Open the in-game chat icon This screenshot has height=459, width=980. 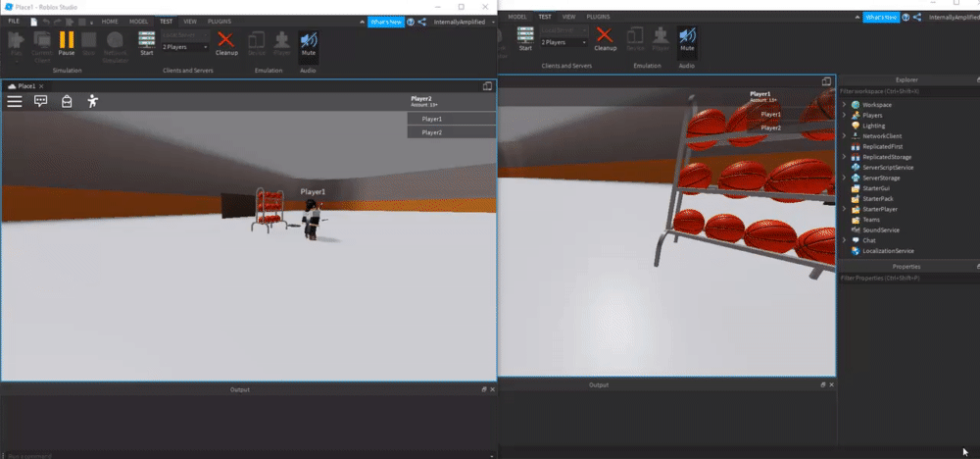pyautogui.click(x=40, y=101)
